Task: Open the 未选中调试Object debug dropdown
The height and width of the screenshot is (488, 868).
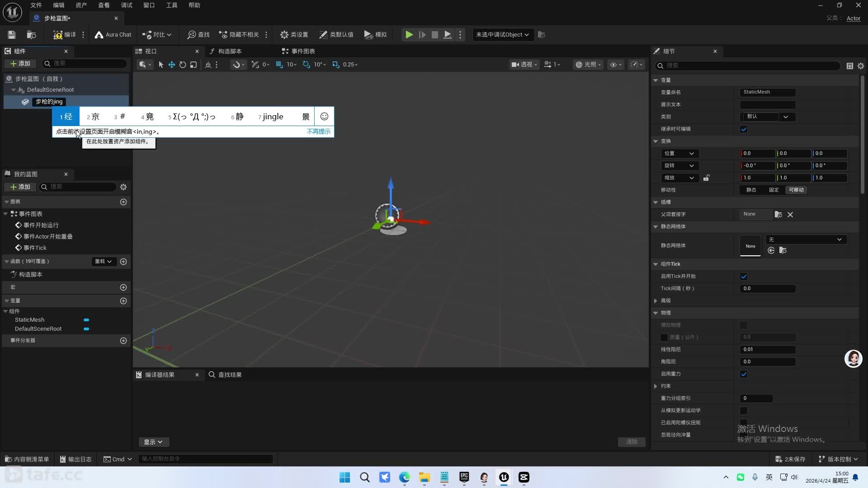Action: (x=503, y=35)
